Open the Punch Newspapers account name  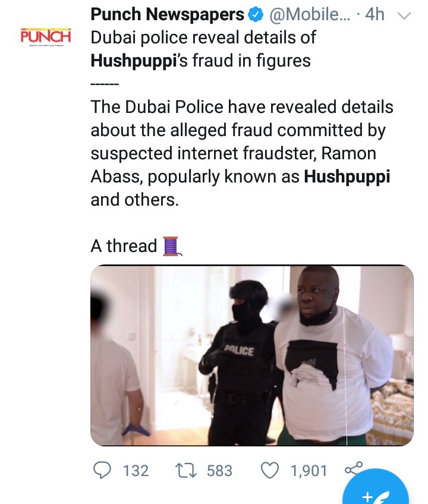[167, 14]
